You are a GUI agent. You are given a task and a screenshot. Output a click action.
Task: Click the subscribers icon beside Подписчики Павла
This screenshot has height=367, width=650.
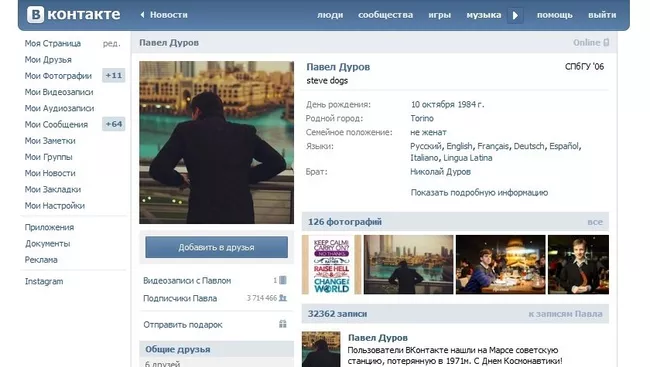[283, 298]
